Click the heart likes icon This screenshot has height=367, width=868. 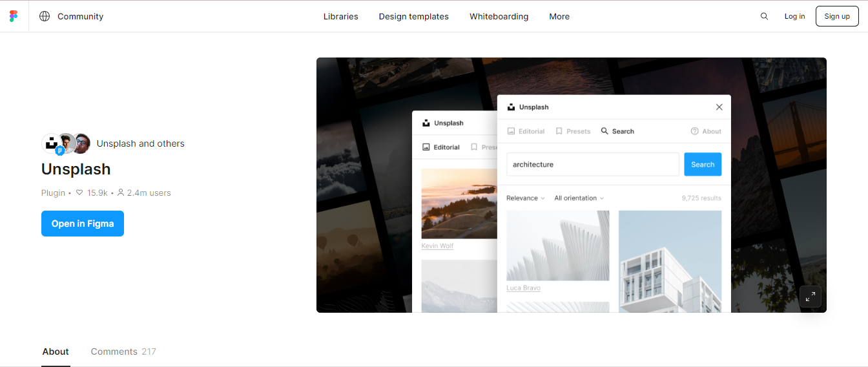pyautogui.click(x=79, y=193)
